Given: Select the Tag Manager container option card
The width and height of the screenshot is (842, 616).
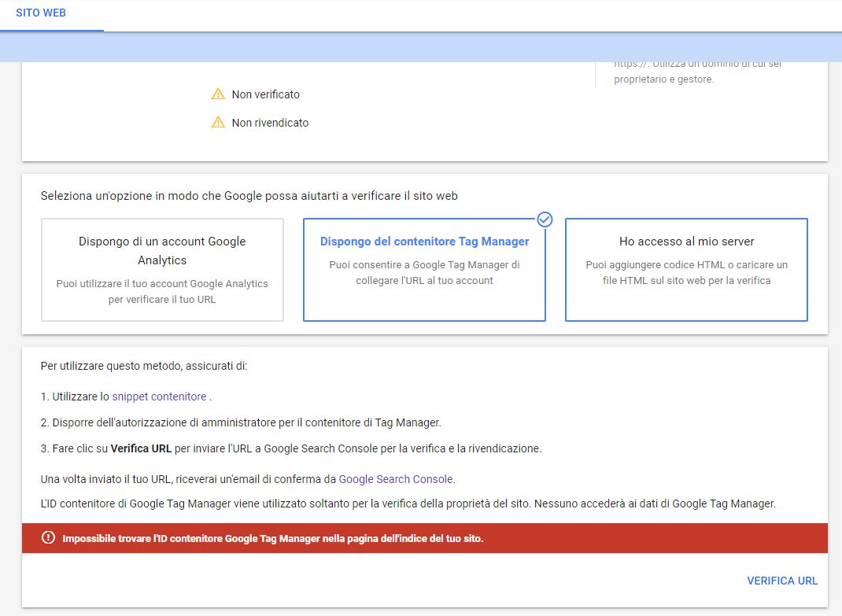Looking at the screenshot, I should [424, 270].
